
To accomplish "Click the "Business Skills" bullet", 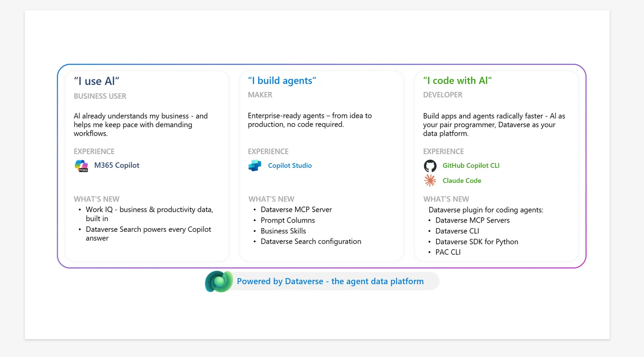I will click(x=283, y=231).
